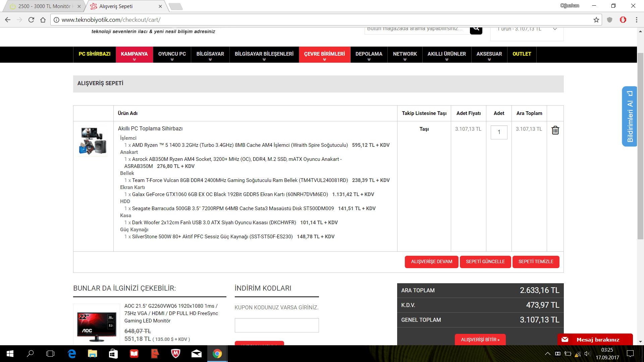Bookmark page with the star icon
Screen dimensions: 644x362
pos(596,20)
